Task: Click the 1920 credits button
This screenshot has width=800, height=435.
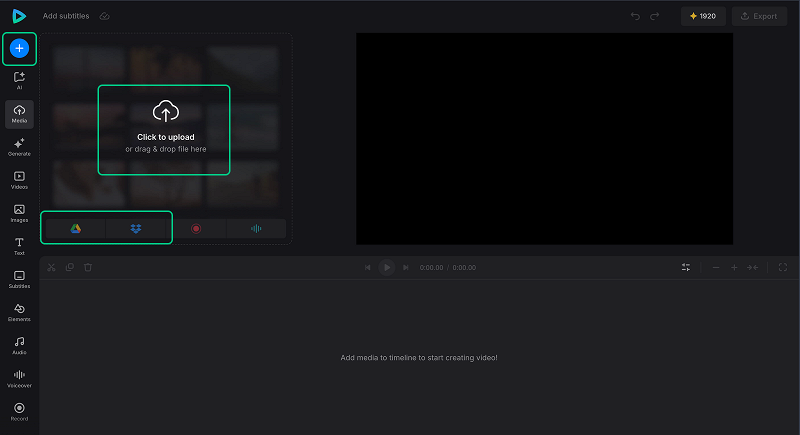Action: (x=703, y=16)
